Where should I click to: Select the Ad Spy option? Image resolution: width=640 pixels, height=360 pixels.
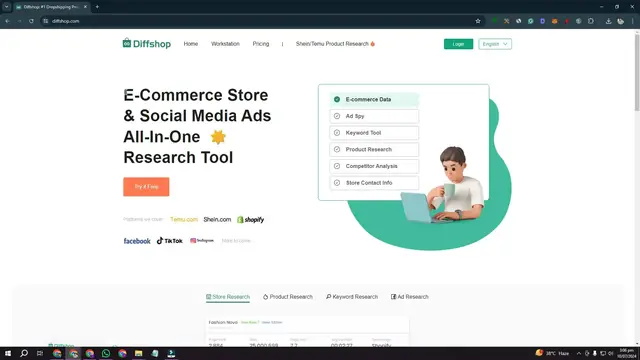(374, 116)
